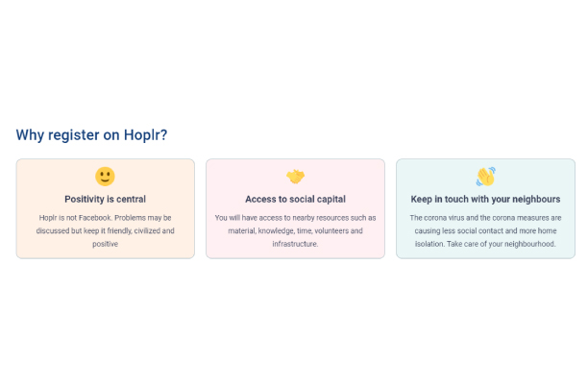
Task: Click 'Keep in touch with your neighbours' title
Action: coord(485,199)
